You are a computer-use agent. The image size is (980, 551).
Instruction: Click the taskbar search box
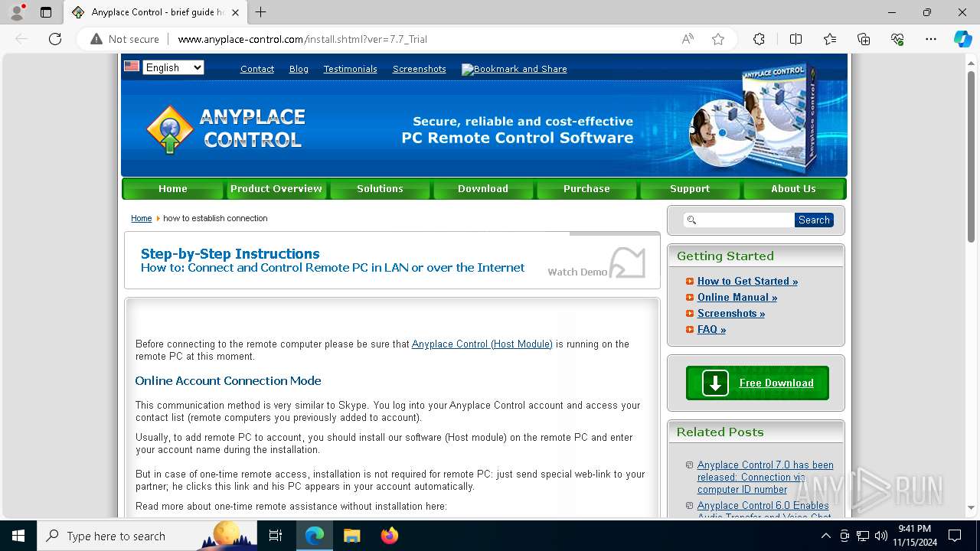[x=148, y=536]
